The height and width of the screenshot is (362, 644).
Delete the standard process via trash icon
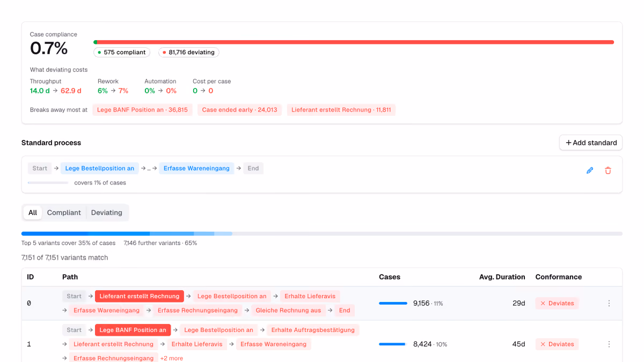click(608, 171)
